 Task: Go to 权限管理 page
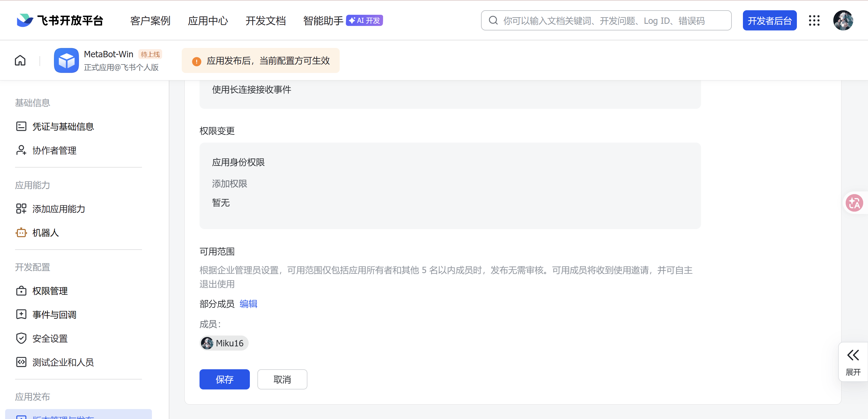50,291
